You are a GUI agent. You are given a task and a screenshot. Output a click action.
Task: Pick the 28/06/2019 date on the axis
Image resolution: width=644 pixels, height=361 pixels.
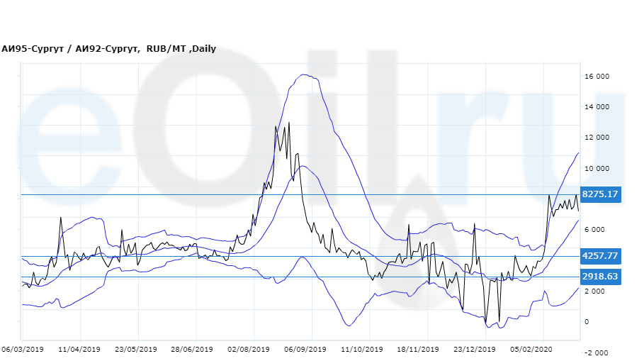pos(192,350)
